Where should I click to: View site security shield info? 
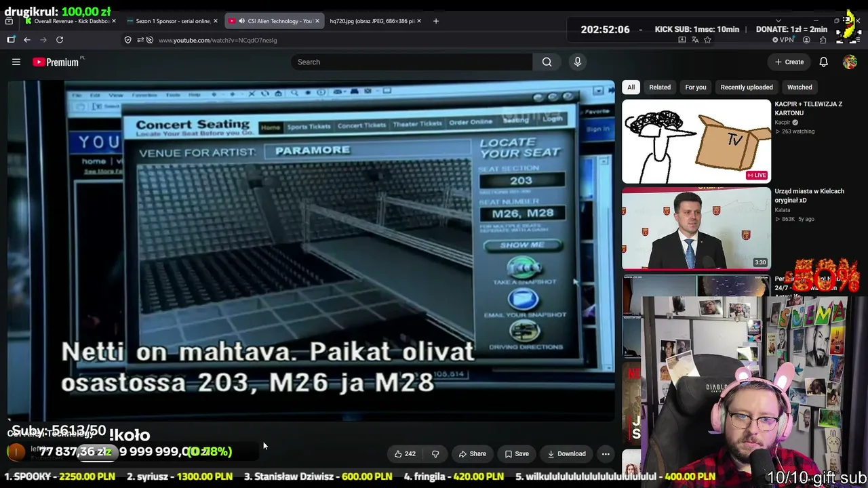pos(127,40)
